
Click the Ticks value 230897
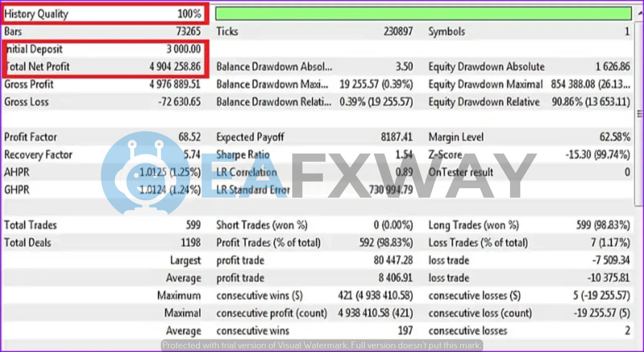(x=399, y=31)
